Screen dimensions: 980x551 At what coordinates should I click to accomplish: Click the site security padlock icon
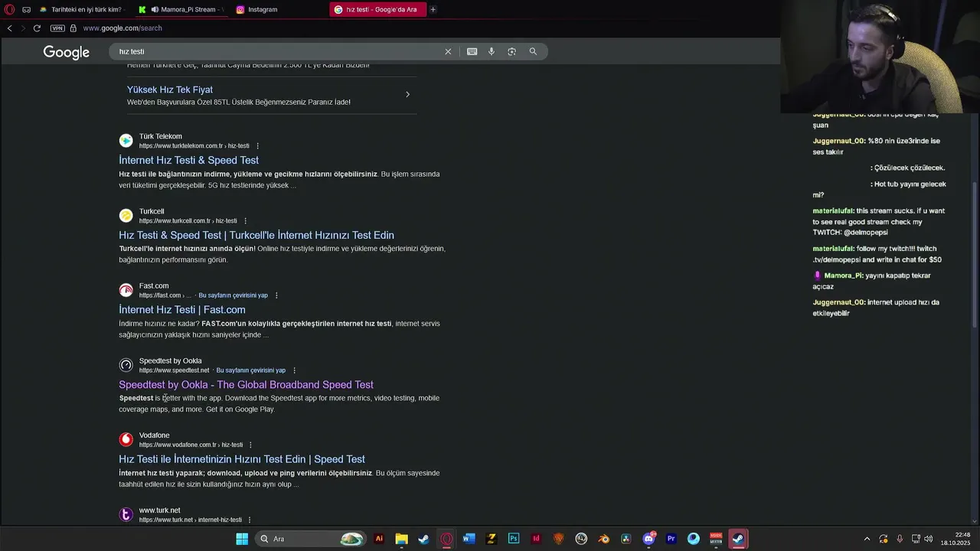click(73, 28)
